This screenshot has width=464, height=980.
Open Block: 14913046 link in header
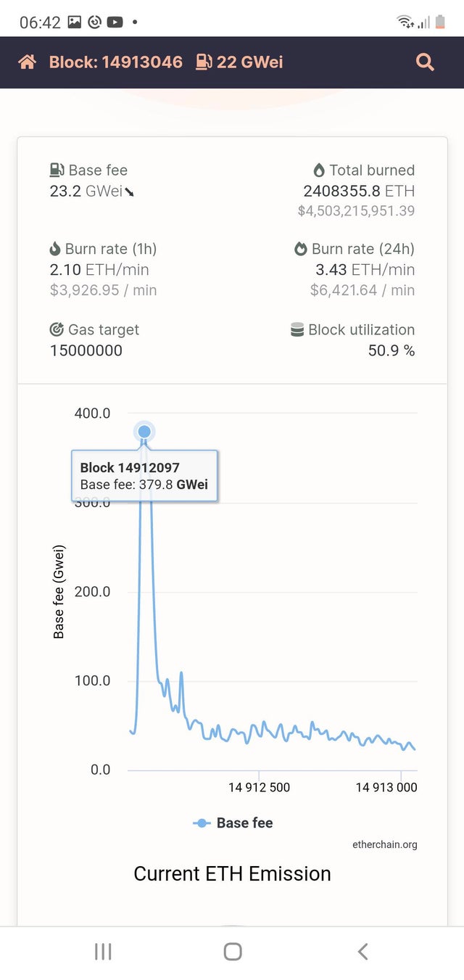[x=115, y=62]
